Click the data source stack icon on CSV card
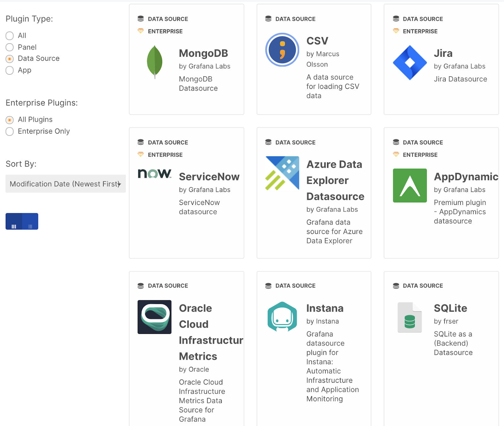The image size is (504, 426). pyautogui.click(x=268, y=19)
